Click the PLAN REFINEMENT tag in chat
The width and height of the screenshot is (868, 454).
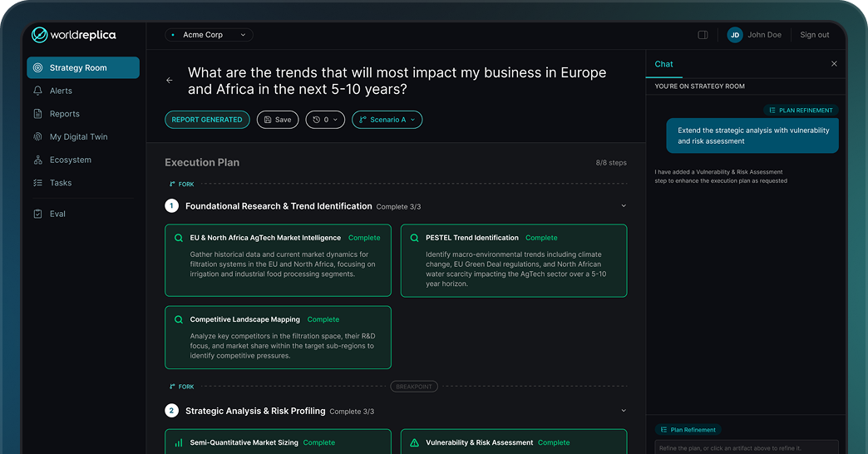coord(801,111)
